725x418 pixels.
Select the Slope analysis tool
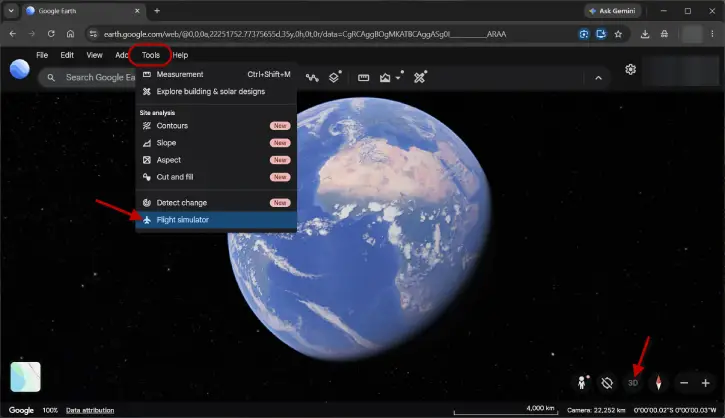(x=216, y=143)
